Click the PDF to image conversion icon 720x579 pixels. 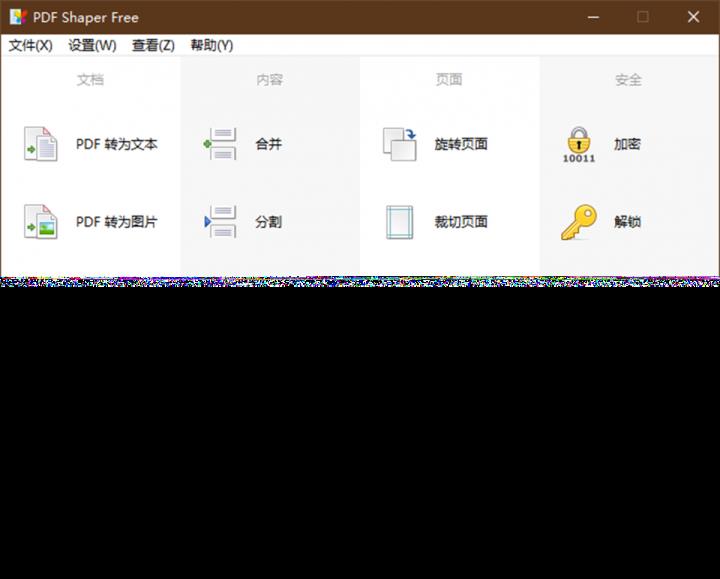tap(41, 222)
